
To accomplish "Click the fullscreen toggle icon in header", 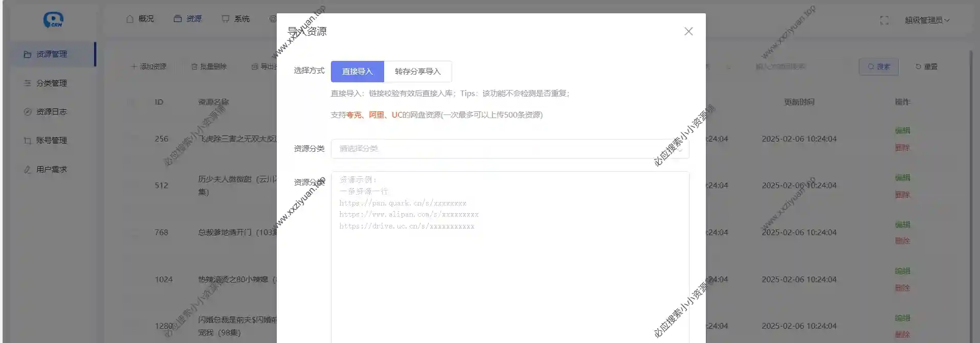I will pos(884,20).
